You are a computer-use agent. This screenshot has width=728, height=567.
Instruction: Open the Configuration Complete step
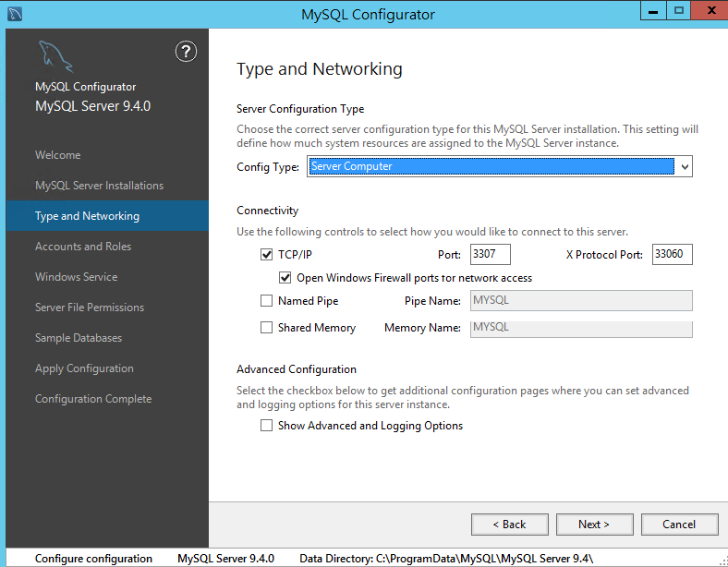[93, 399]
